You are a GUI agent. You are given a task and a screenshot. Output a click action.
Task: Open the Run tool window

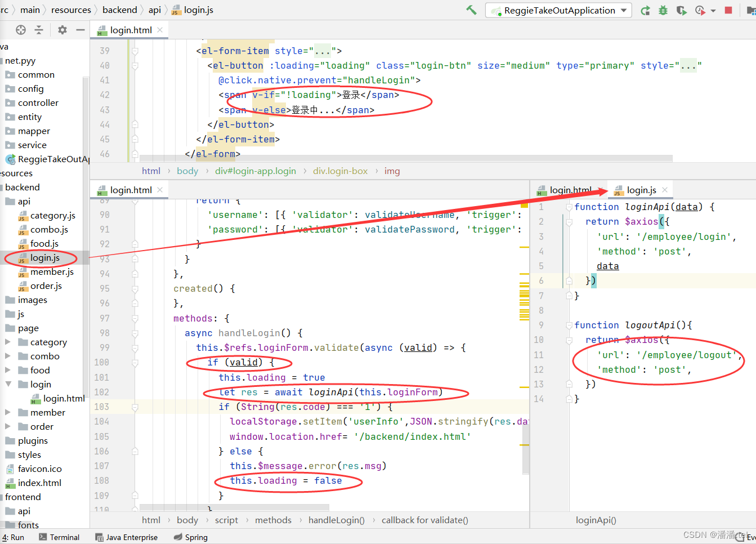(12, 537)
